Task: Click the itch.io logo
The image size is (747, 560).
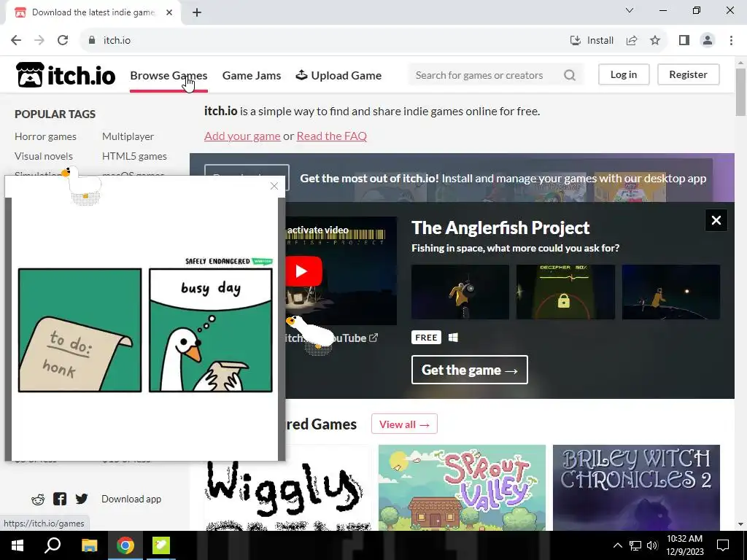Action: tap(66, 75)
